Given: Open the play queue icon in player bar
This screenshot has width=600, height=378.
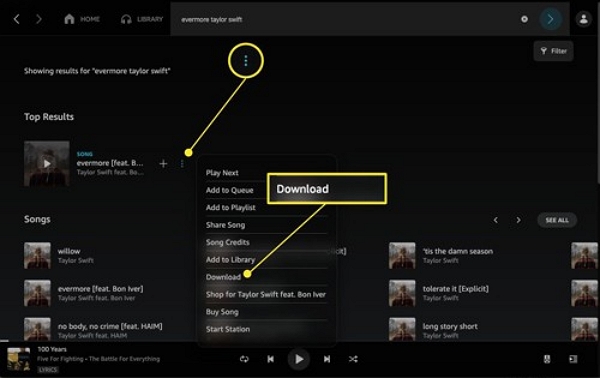Looking at the screenshot, I should (x=573, y=359).
